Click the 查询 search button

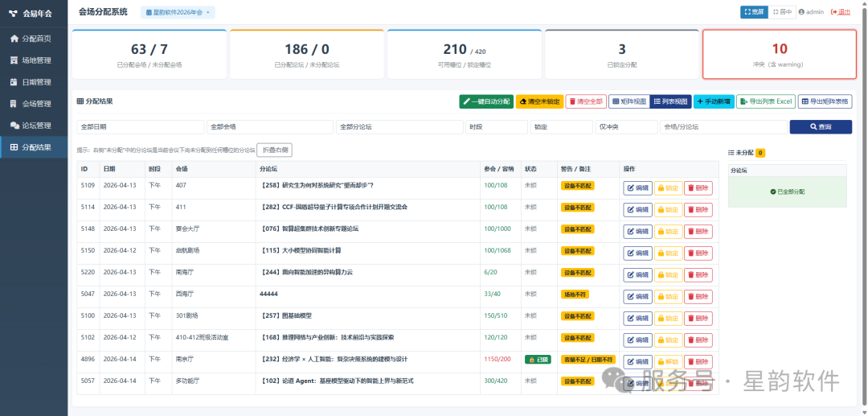(821, 127)
